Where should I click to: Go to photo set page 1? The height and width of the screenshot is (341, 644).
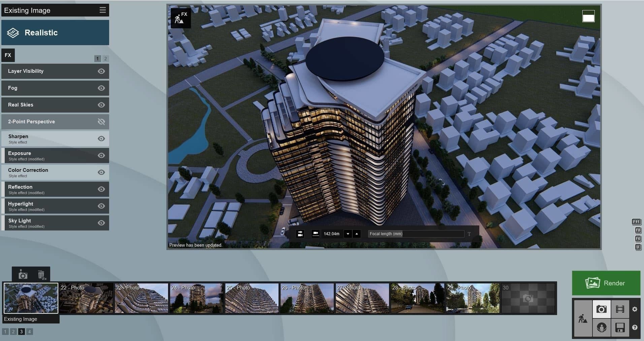pyautogui.click(x=5, y=332)
